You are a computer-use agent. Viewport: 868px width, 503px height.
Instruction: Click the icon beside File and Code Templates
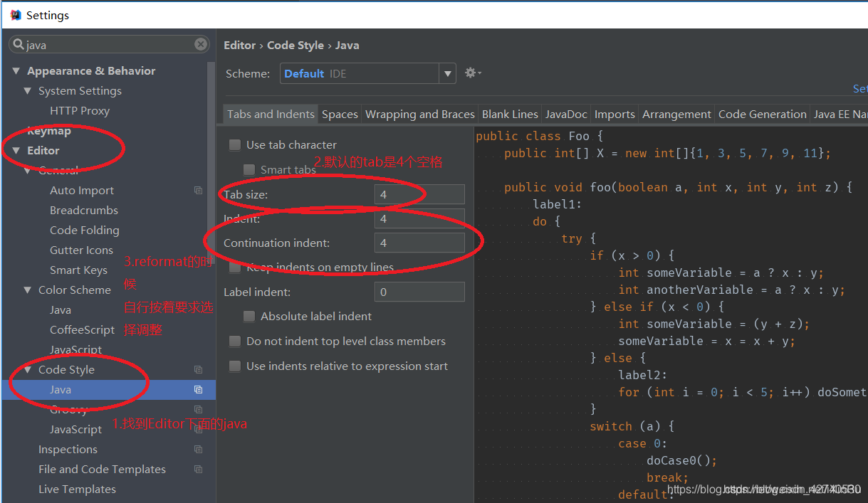tap(198, 470)
